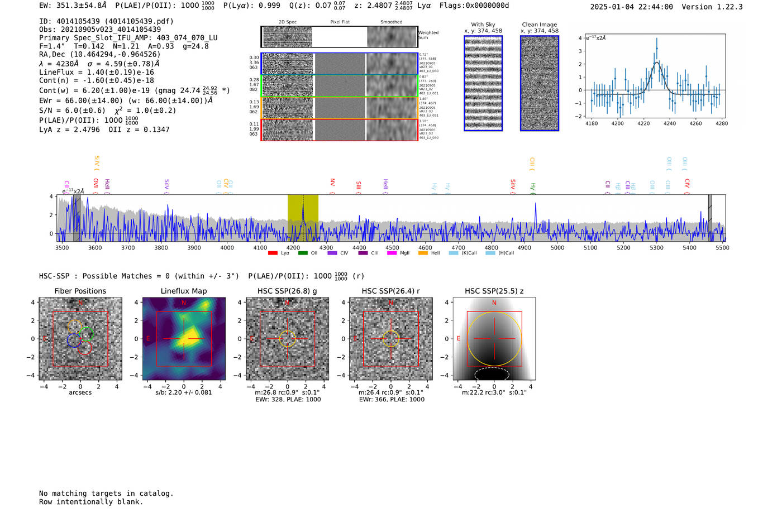The image size is (782, 532).
Task: Click the Gaussian emission line fit plot
Action: point(655,76)
